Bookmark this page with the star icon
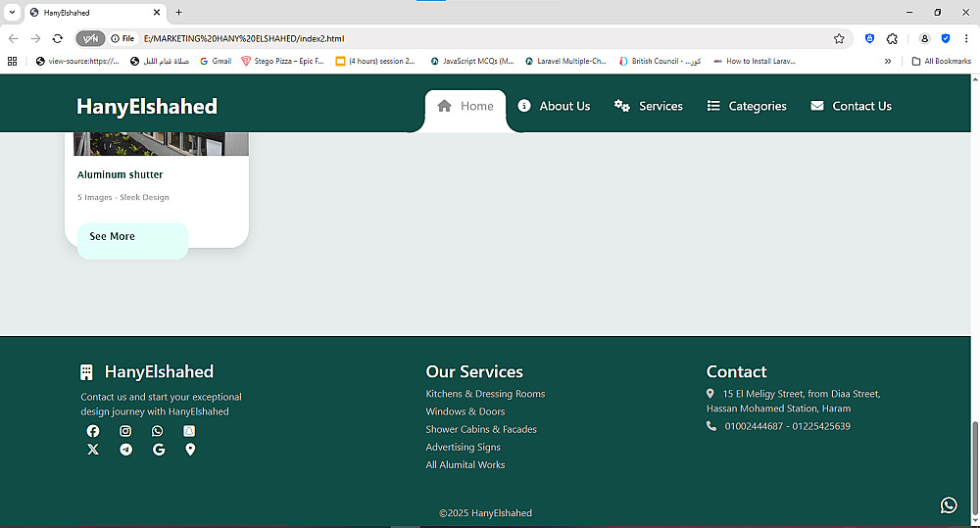The image size is (980, 528). click(839, 39)
